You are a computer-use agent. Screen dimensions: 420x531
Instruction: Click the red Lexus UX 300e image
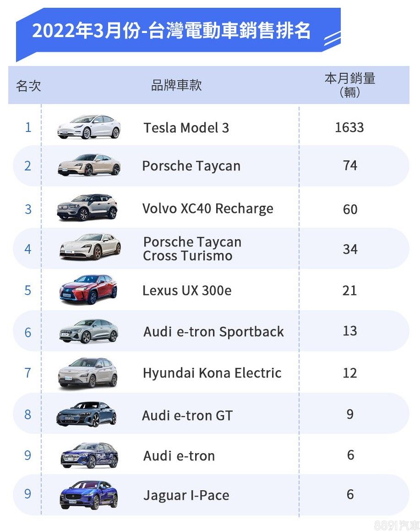point(88,290)
